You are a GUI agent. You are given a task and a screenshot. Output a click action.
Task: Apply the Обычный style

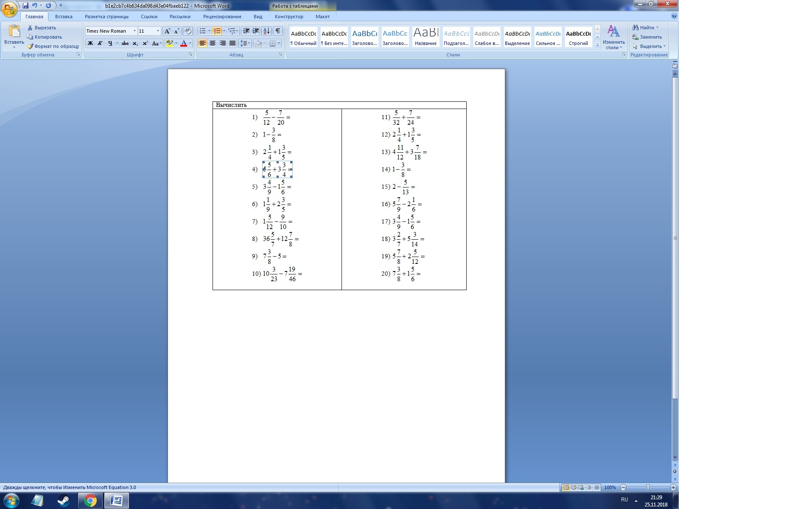click(x=303, y=37)
